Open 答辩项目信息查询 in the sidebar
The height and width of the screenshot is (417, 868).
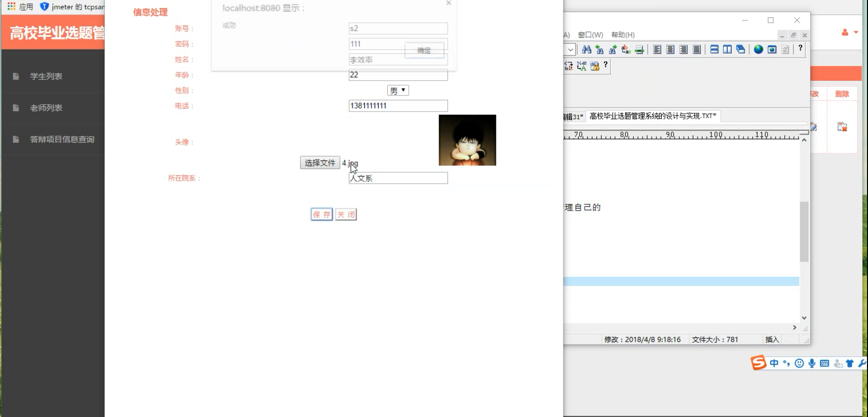[x=62, y=140]
